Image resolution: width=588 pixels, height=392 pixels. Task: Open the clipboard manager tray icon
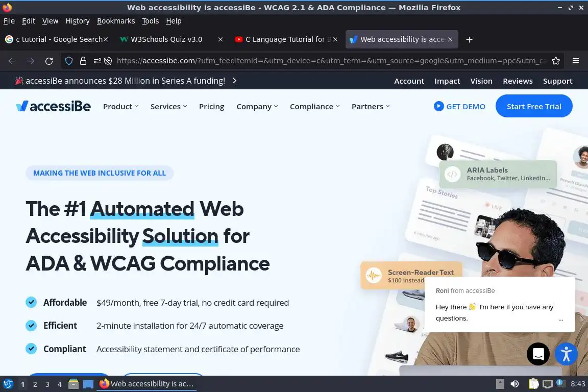[x=533, y=384]
